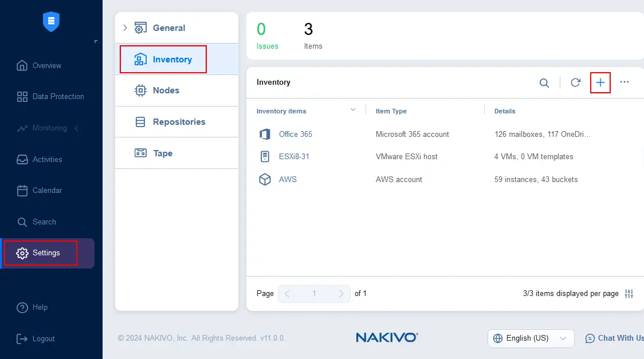Image resolution: width=644 pixels, height=359 pixels.
Task: Click the Repositories storage icon
Action: [140, 122]
